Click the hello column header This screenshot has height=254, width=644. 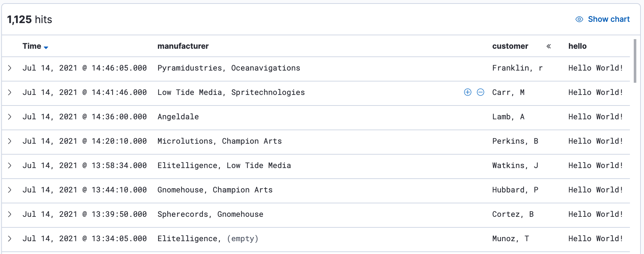577,46
